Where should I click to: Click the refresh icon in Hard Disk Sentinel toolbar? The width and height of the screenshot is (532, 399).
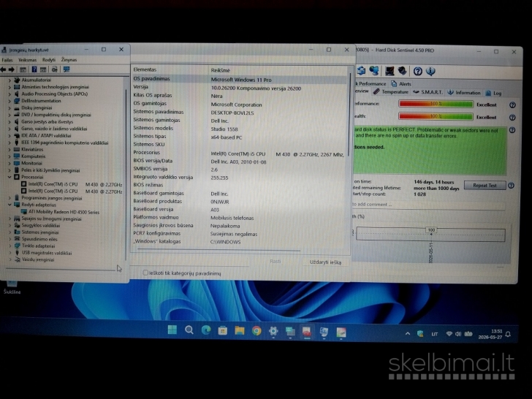(x=361, y=71)
